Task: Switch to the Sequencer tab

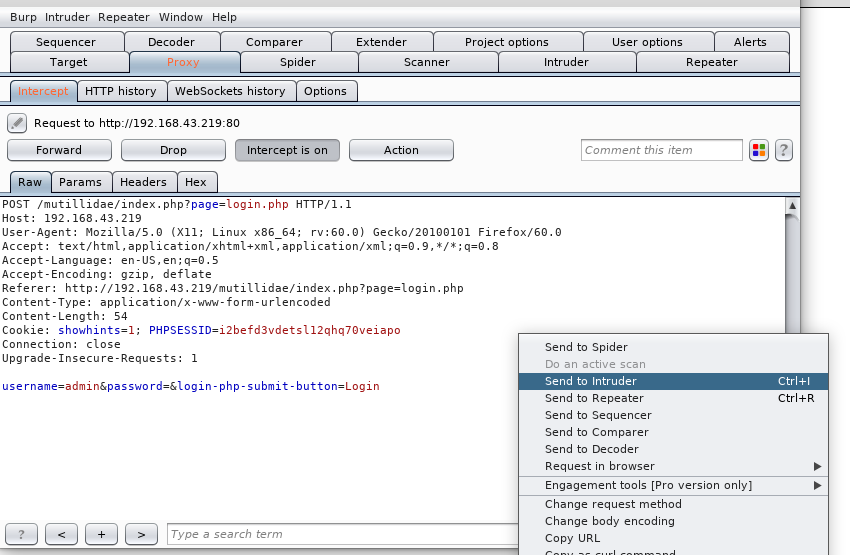Action: coord(66,42)
